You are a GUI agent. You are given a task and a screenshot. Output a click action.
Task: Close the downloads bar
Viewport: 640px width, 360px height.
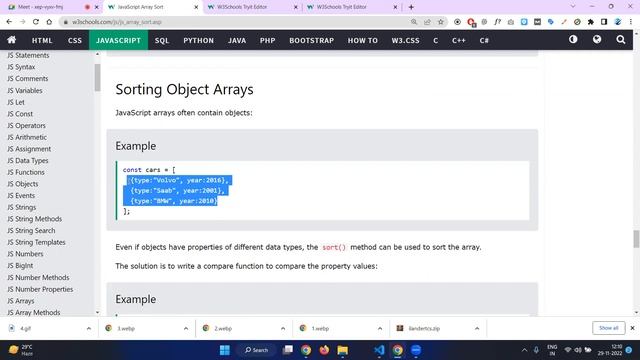632,328
